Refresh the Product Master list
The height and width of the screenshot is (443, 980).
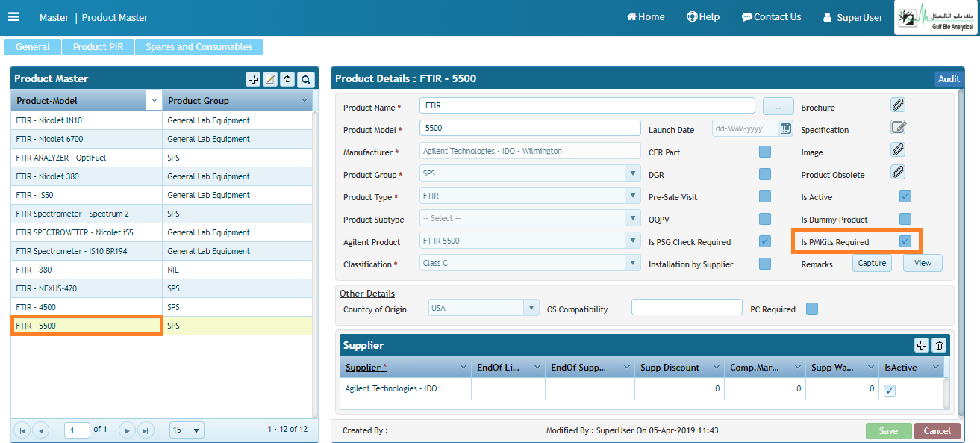point(287,79)
